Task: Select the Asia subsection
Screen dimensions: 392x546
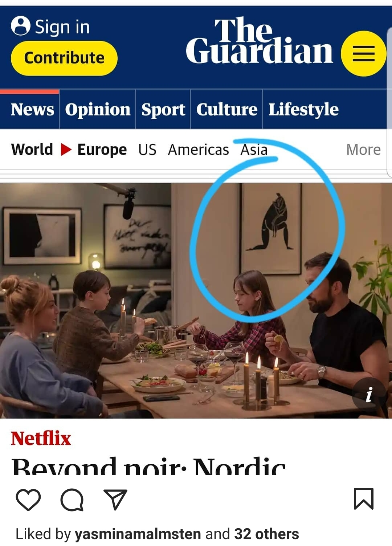Action: (254, 150)
